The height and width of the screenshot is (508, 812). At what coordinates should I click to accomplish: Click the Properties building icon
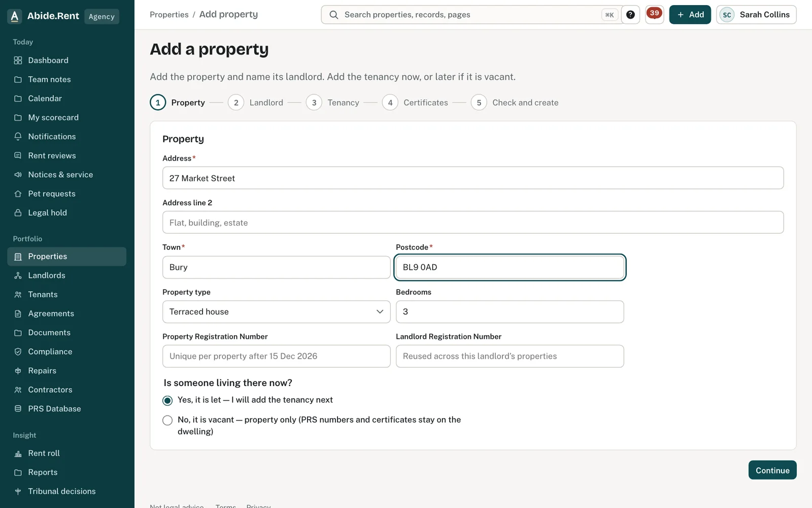click(18, 257)
